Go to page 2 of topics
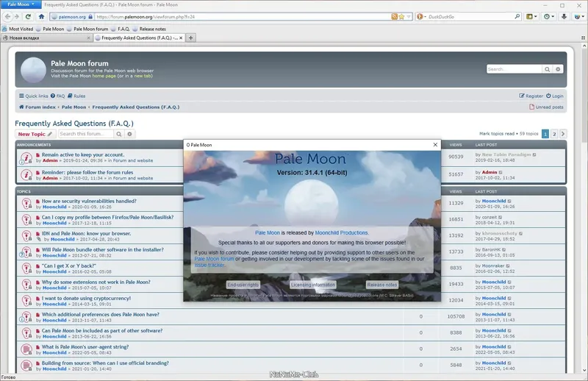The image size is (588, 381). (554, 134)
